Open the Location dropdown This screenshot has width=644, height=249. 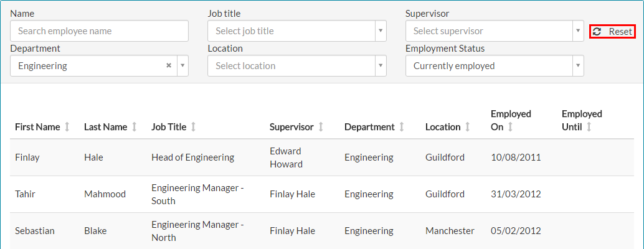381,66
